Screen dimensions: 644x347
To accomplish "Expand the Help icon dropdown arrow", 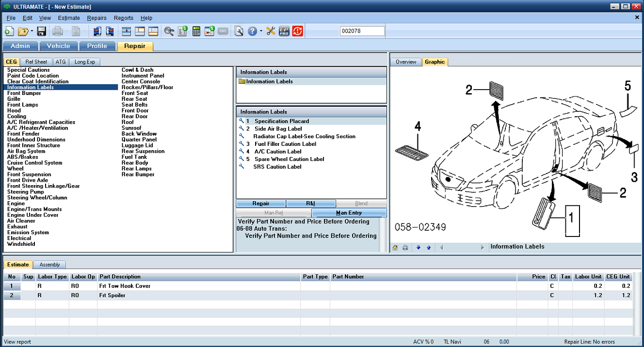I will (261, 32).
